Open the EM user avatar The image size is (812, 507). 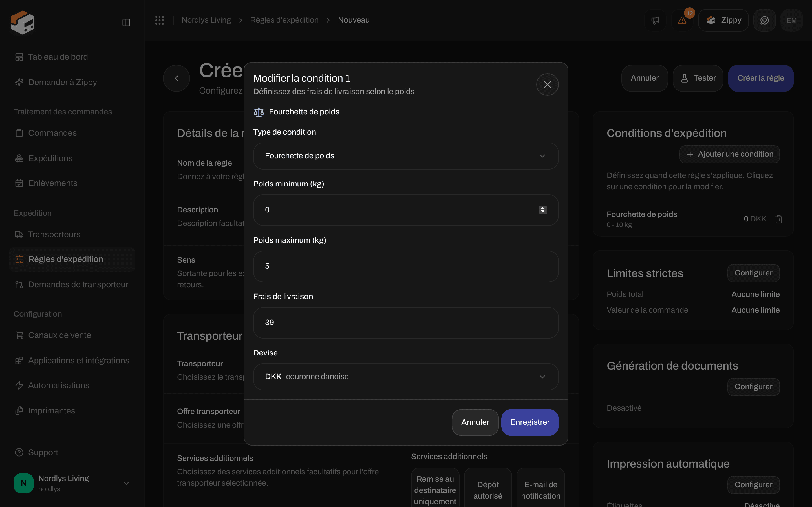(x=791, y=21)
